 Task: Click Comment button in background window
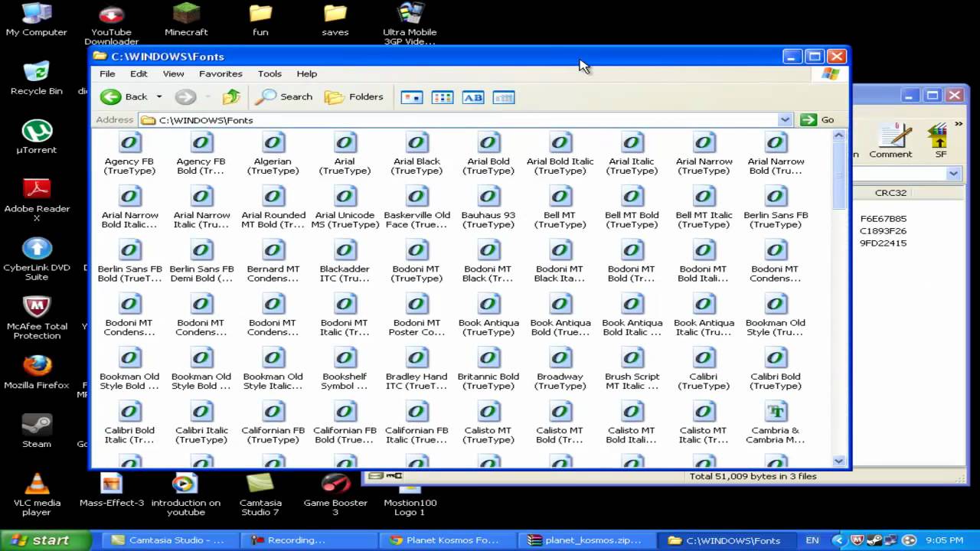click(x=890, y=140)
